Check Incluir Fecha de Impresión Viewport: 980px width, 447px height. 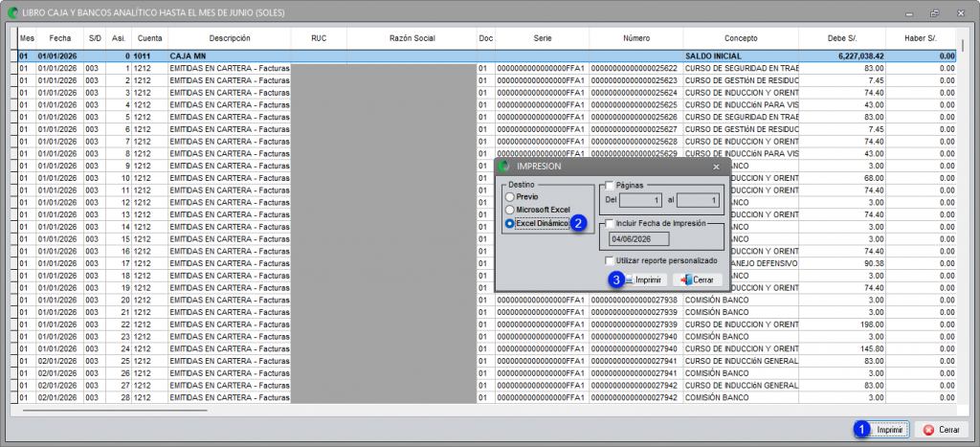click(x=610, y=223)
